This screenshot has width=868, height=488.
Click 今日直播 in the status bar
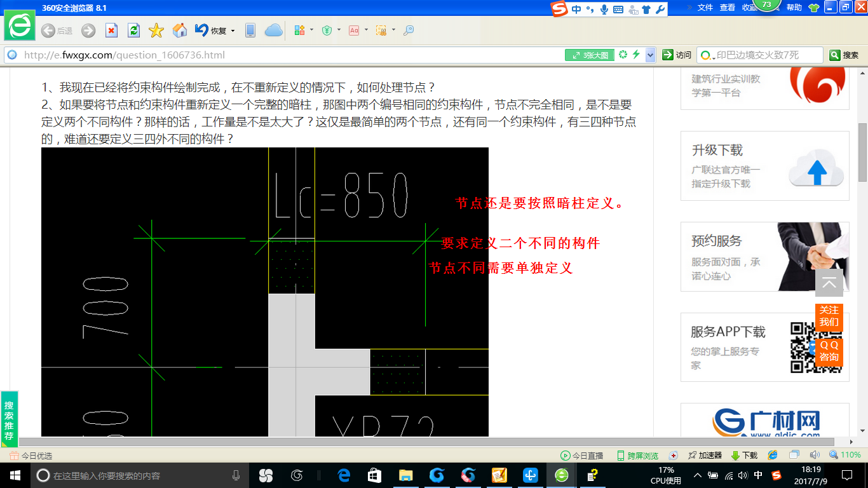coord(581,456)
